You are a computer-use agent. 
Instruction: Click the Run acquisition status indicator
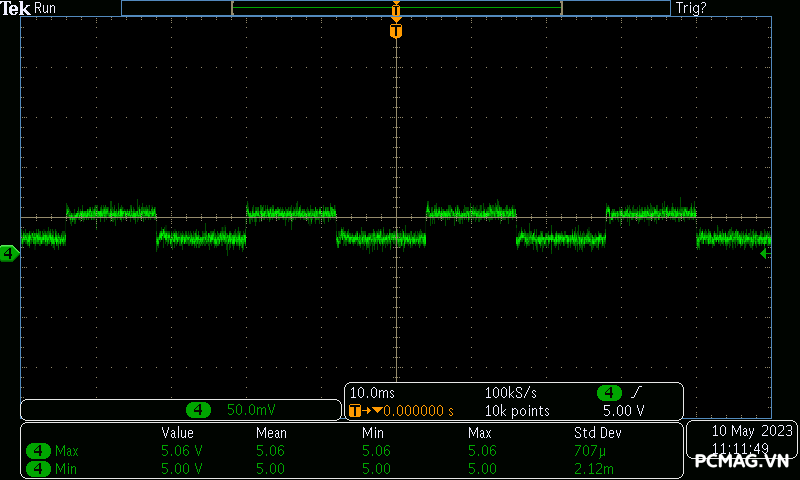point(45,8)
